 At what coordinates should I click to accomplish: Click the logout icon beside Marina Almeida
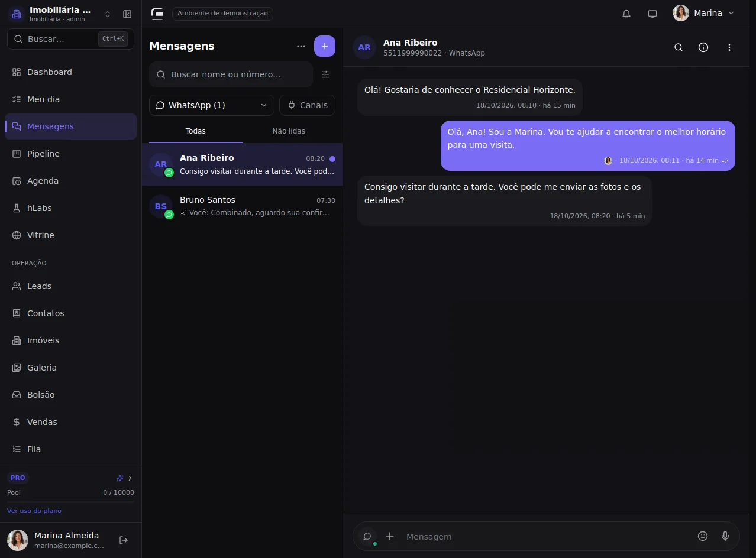click(124, 540)
